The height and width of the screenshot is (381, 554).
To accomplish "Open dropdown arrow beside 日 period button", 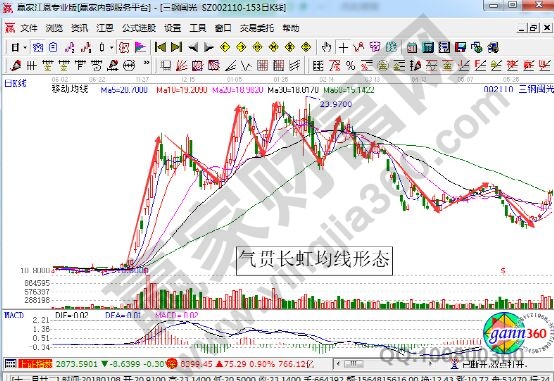I will pos(25,47).
